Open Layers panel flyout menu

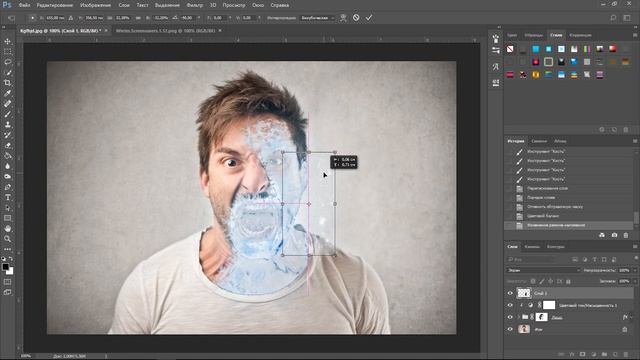click(x=635, y=247)
